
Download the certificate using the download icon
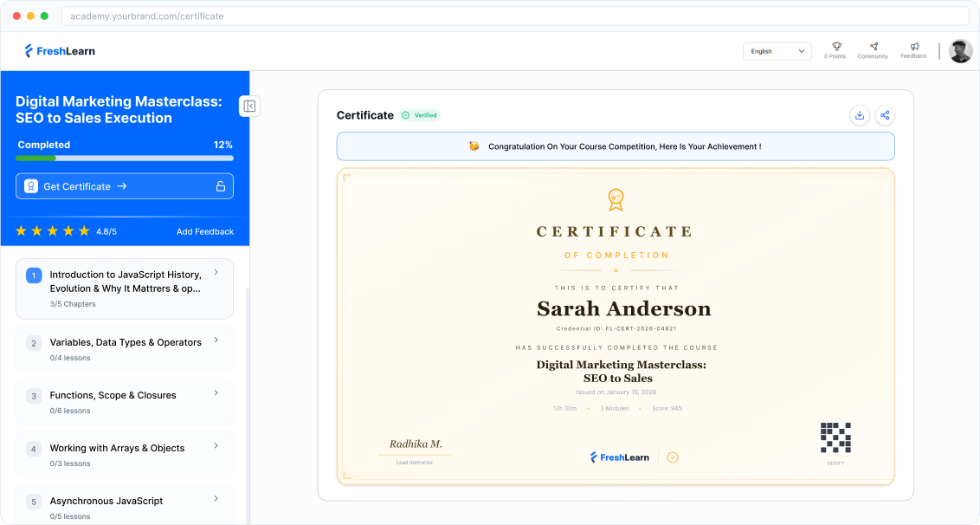[859, 114]
